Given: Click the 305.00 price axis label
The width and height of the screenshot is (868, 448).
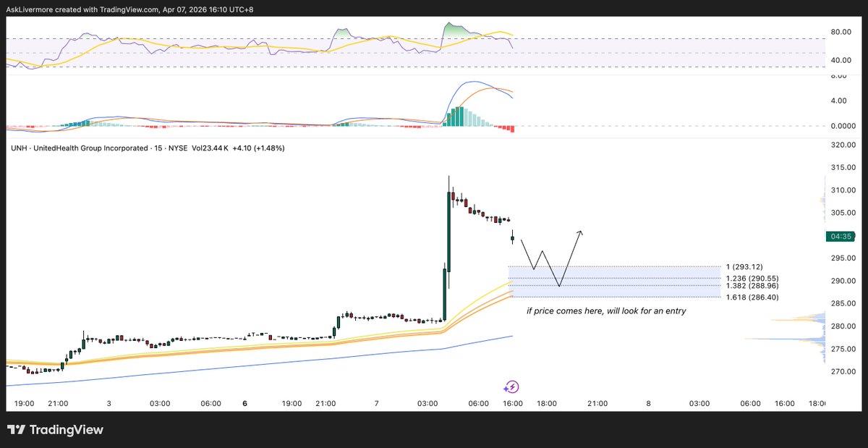Looking at the screenshot, I should click(843, 213).
